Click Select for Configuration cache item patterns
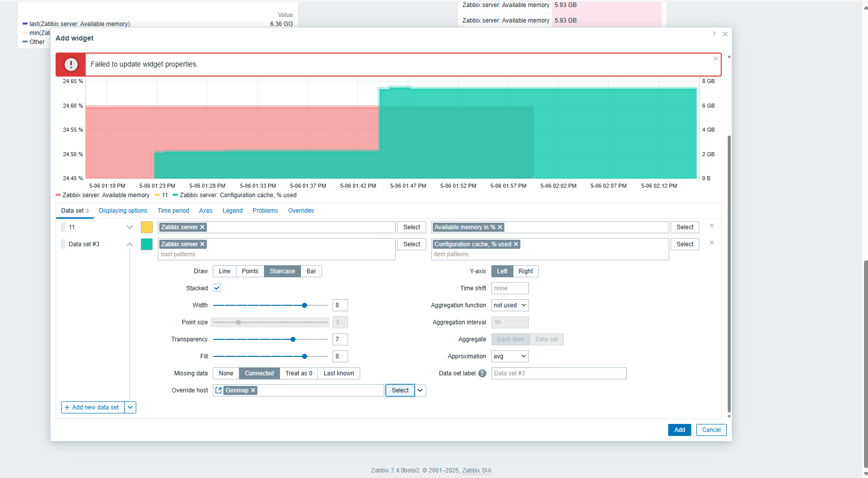868x478 pixels. click(x=685, y=244)
